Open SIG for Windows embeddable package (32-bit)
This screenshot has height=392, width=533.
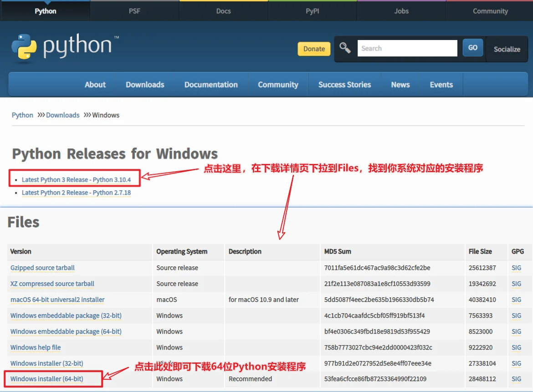(x=516, y=316)
